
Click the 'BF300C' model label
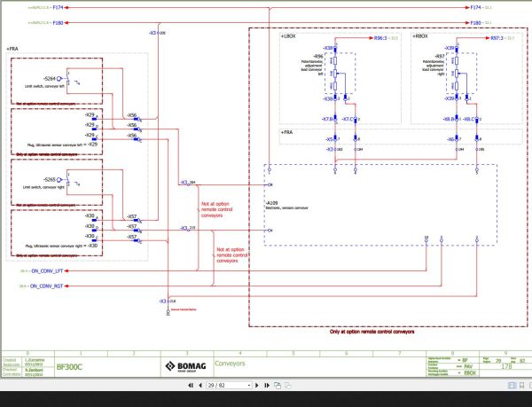69,367
